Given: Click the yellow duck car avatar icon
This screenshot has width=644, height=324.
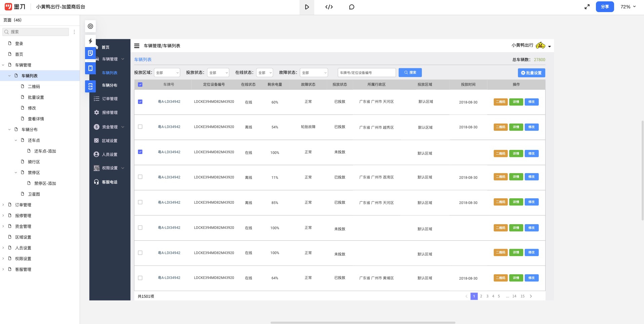Looking at the screenshot, I should [540, 45].
